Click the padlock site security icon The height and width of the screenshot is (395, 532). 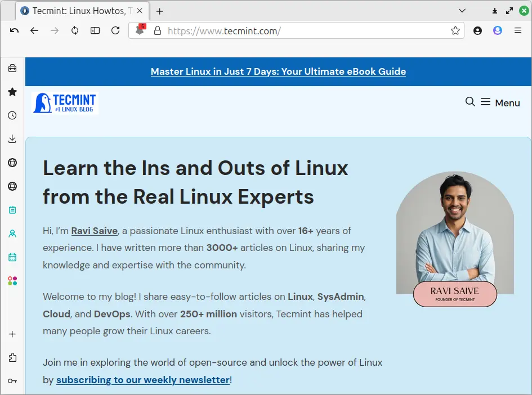coord(158,31)
